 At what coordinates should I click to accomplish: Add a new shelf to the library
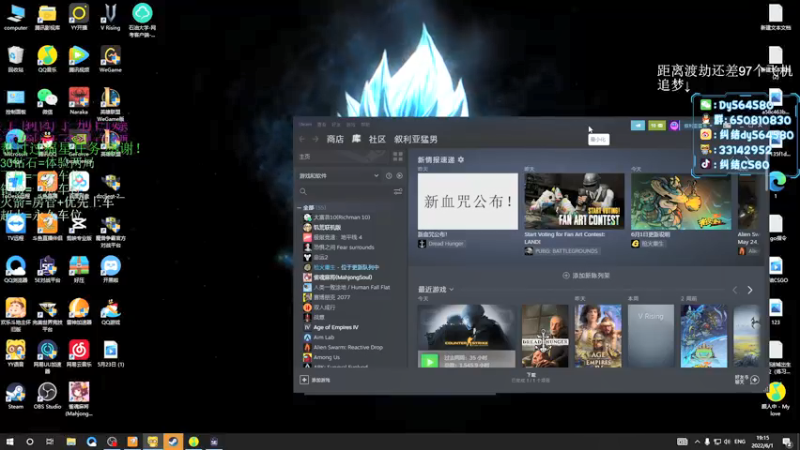(586, 276)
